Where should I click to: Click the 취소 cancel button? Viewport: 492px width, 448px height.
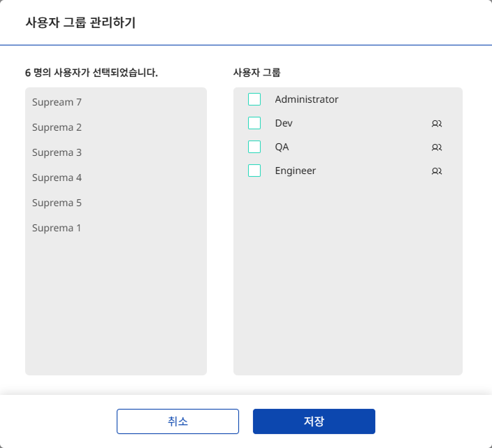click(x=178, y=421)
